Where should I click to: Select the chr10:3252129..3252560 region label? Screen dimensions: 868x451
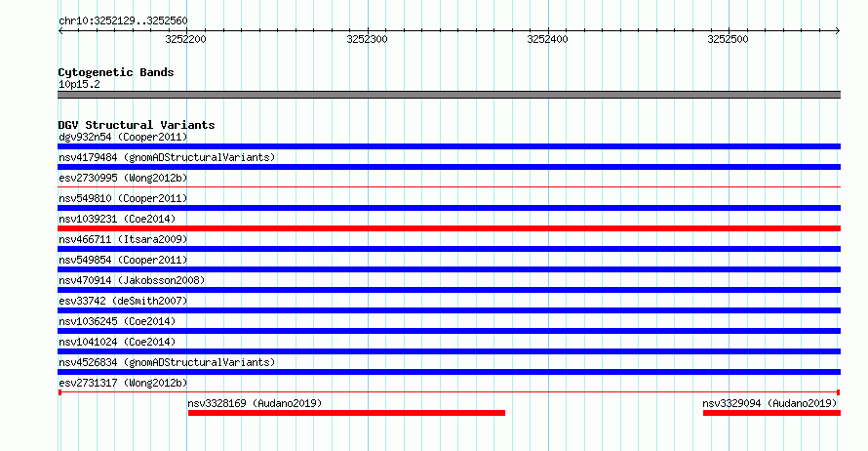pos(123,21)
